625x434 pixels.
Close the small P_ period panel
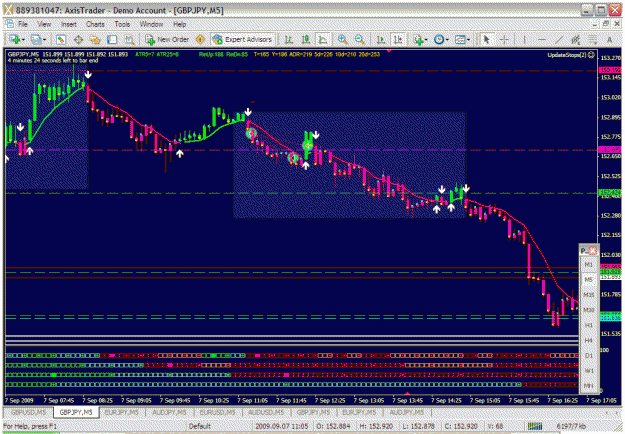(593, 251)
